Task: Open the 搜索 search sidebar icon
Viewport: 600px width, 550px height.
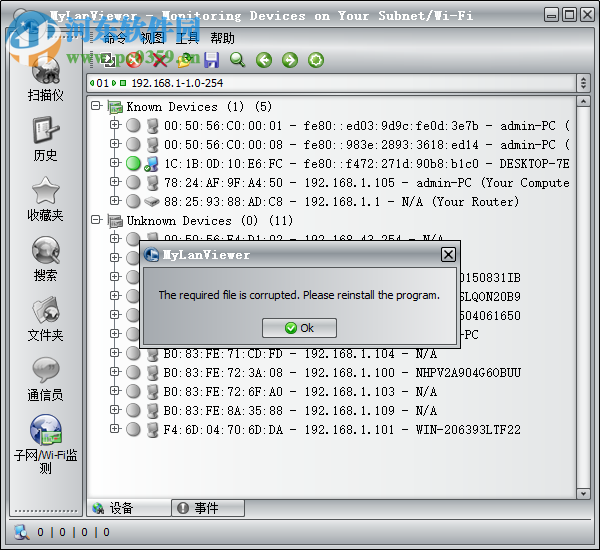Action: [x=46, y=250]
